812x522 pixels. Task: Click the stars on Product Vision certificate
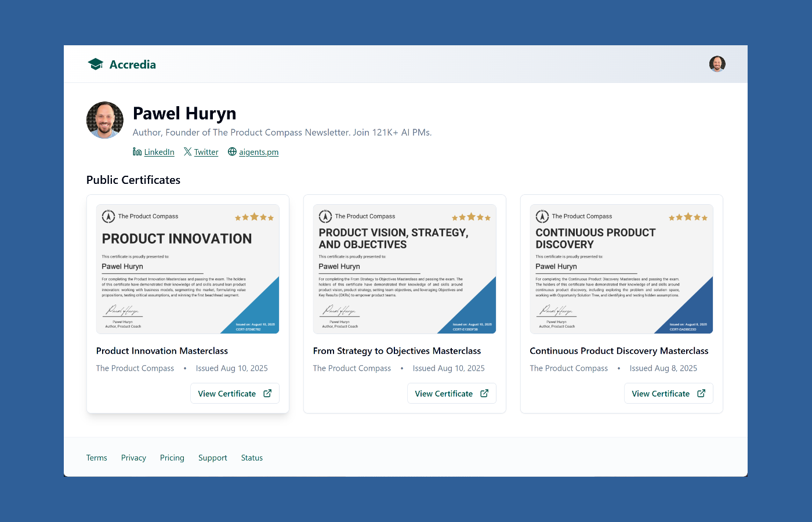(471, 217)
